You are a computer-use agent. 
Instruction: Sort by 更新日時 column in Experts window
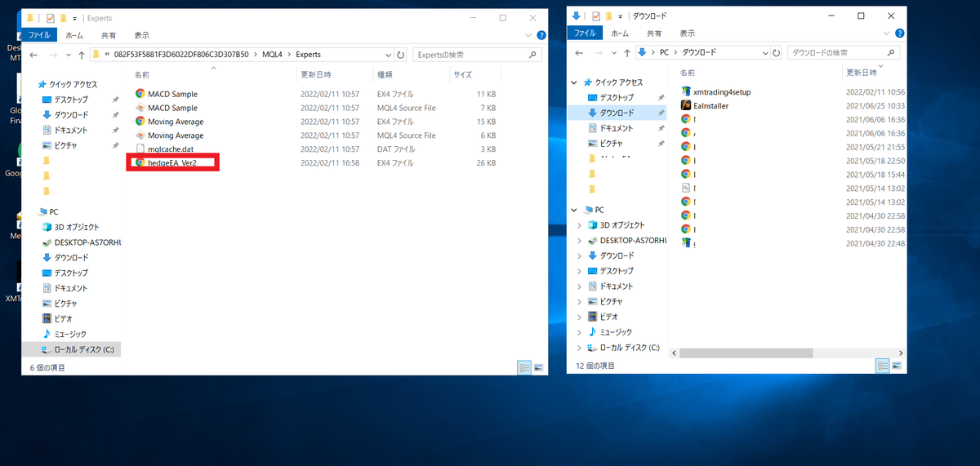pos(315,74)
